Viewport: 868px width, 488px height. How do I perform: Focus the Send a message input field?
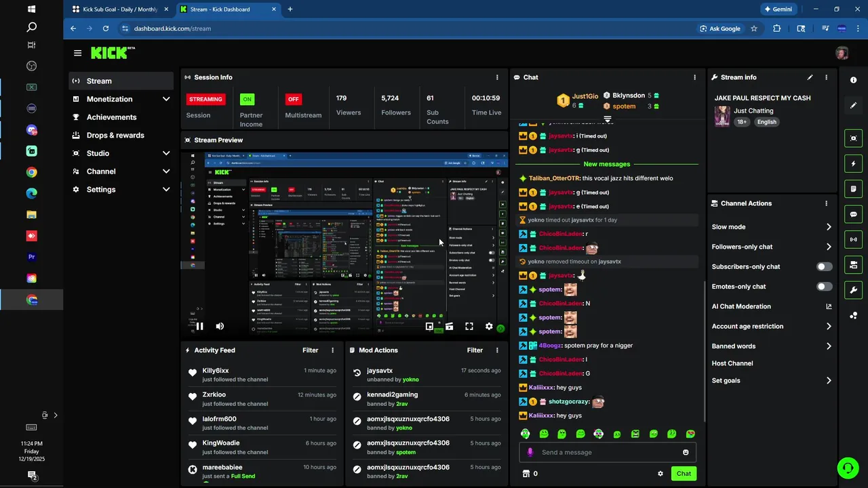click(x=608, y=452)
